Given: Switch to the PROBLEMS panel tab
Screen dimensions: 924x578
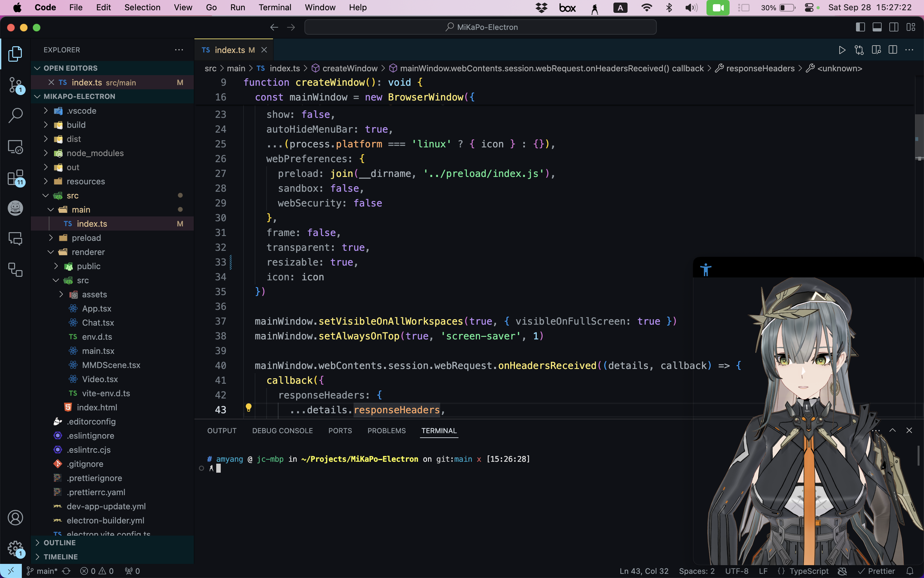Looking at the screenshot, I should [x=386, y=431].
